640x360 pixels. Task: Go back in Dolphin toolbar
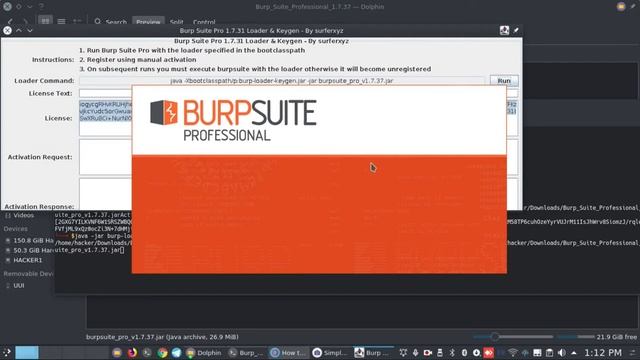coord(10,21)
